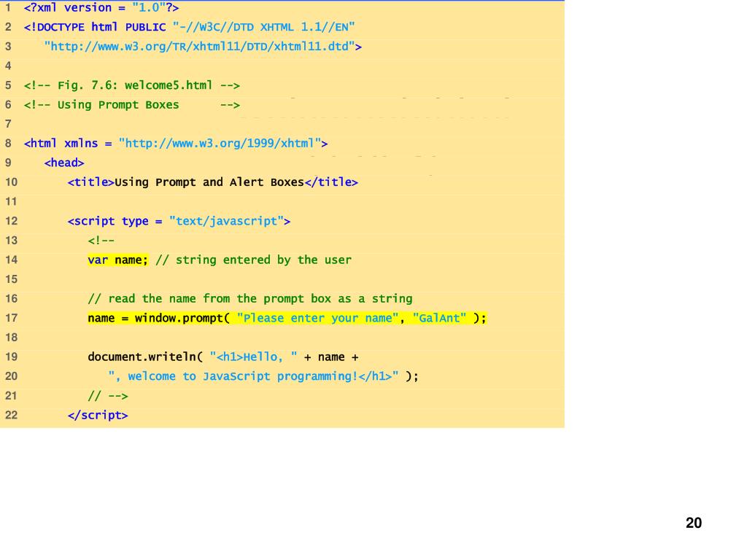
Task: Click the comment 'string entered by the user'
Action: tap(253, 260)
